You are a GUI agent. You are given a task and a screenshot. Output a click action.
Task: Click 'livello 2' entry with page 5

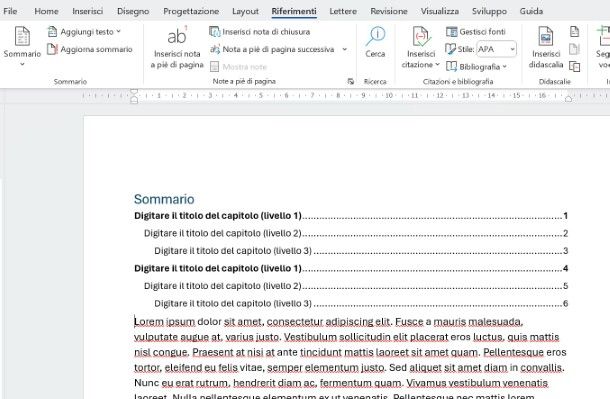(356, 286)
